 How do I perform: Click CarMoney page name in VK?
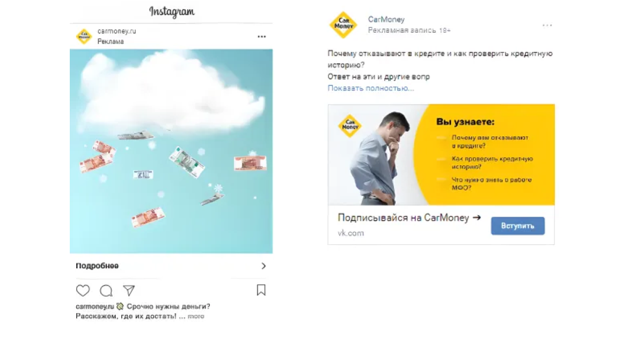(x=386, y=20)
